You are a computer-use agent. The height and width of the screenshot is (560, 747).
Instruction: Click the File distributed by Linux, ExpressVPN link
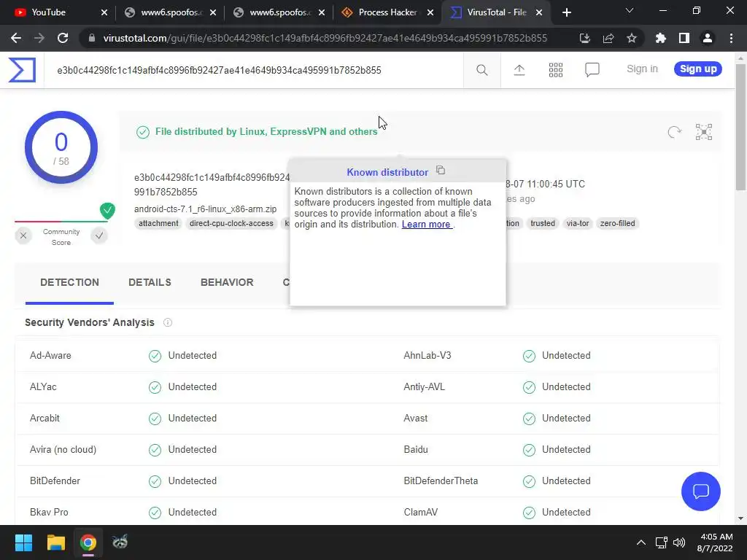[266, 131]
